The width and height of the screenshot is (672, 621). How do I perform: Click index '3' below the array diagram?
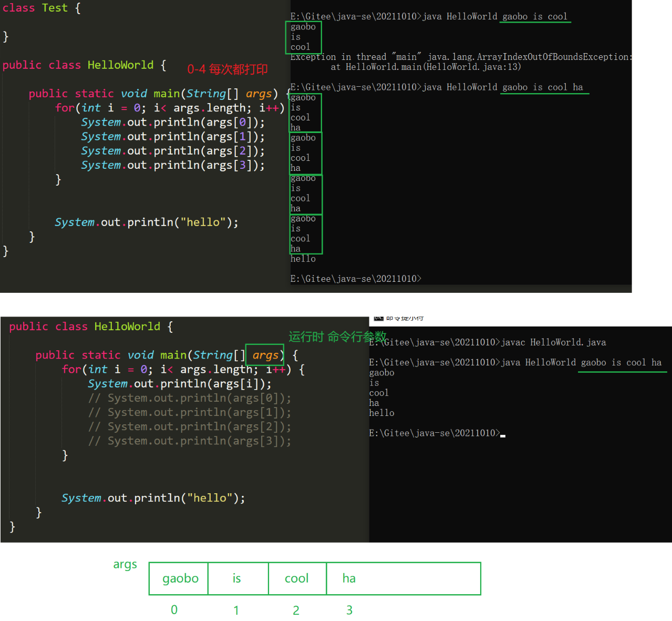[349, 610]
